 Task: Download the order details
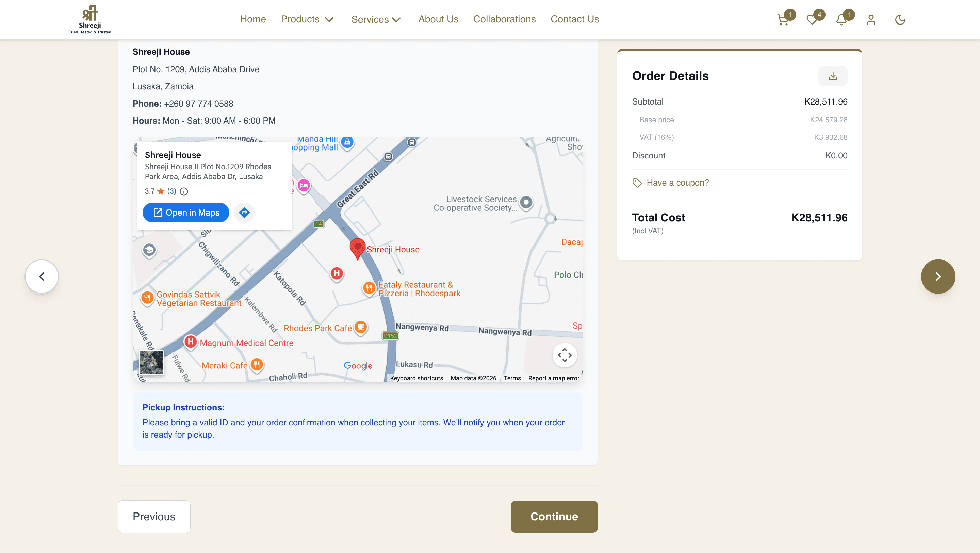pos(833,76)
